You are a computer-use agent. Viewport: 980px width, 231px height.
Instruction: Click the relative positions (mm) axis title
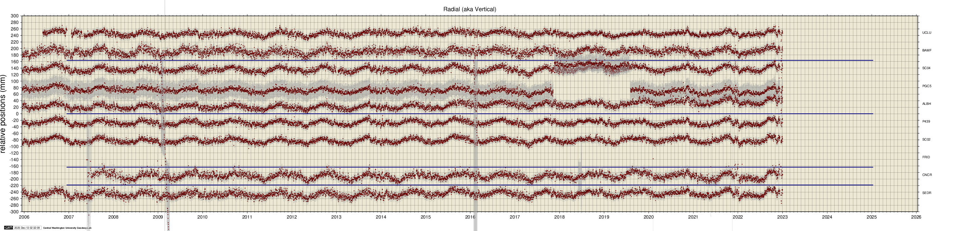[4, 114]
